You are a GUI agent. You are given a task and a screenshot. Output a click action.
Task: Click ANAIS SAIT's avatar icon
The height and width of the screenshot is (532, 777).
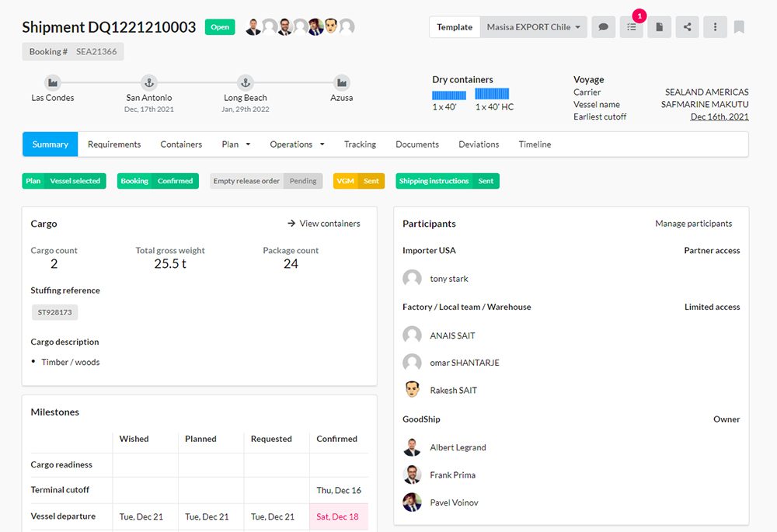coord(412,336)
